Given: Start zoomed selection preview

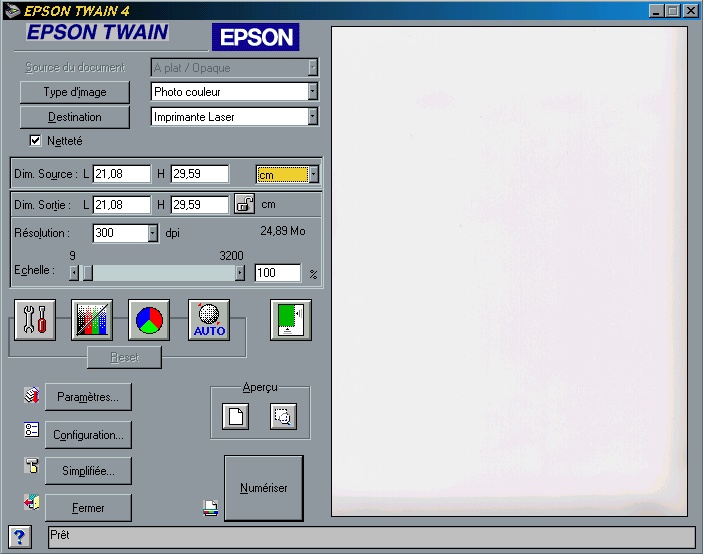Looking at the screenshot, I should coord(283,416).
